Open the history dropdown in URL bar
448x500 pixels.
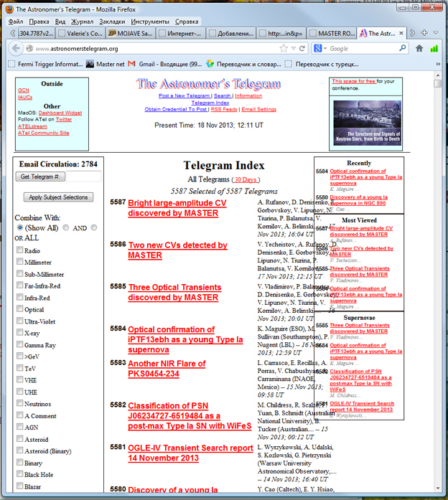[x=292, y=48]
